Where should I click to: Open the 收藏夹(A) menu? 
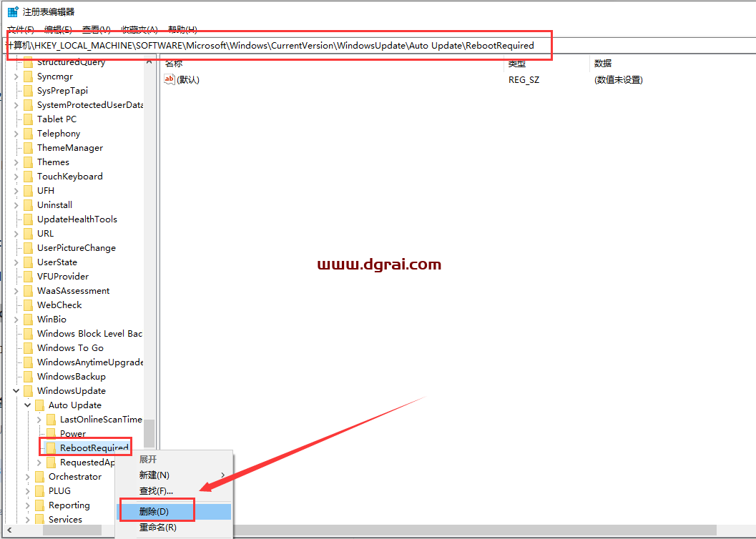click(139, 30)
